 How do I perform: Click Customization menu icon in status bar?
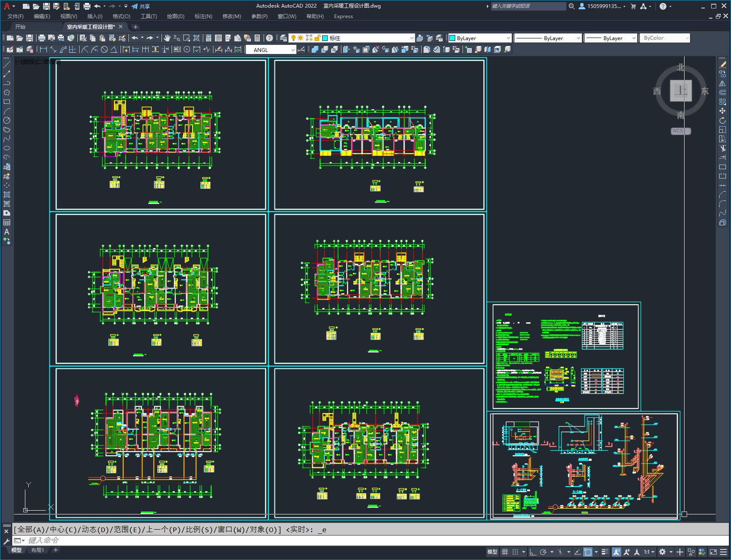click(x=724, y=552)
